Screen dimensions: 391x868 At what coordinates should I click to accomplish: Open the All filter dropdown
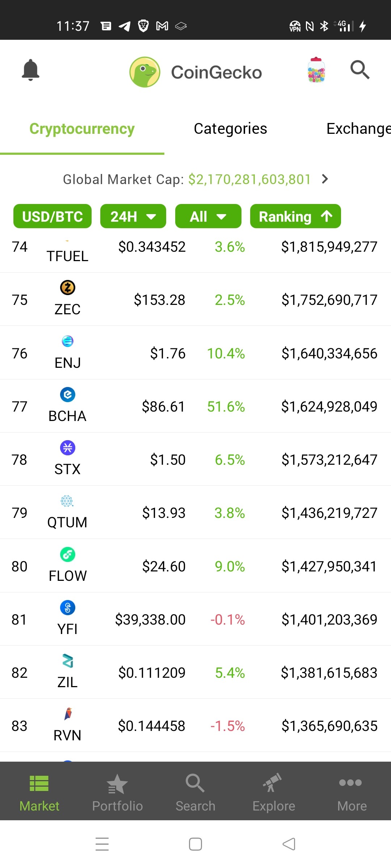click(x=208, y=216)
